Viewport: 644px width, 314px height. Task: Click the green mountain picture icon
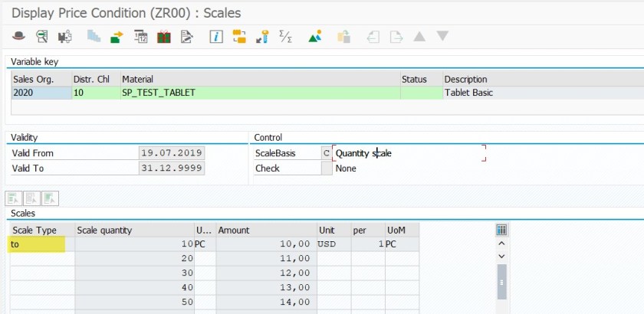[314, 36]
